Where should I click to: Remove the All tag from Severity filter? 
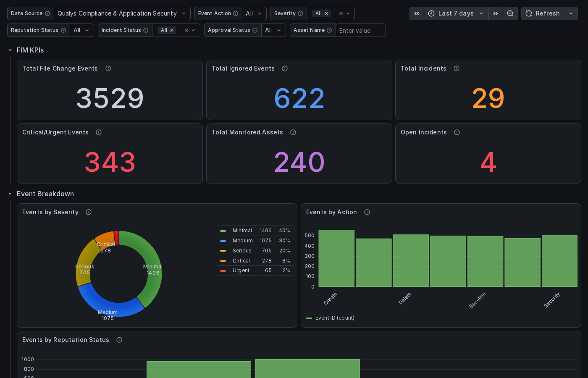pos(326,13)
